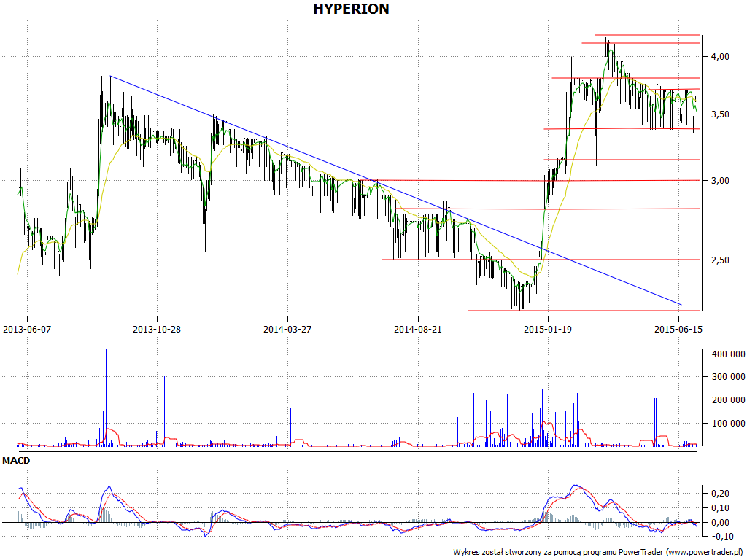Select the 2015-06-15 date label
The image size is (747, 560).
(x=678, y=329)
